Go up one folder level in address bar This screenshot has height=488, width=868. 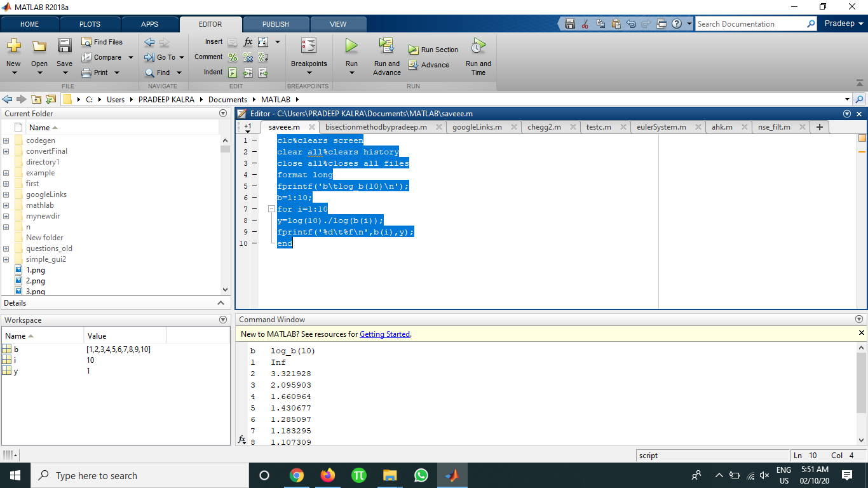point(37,99)
